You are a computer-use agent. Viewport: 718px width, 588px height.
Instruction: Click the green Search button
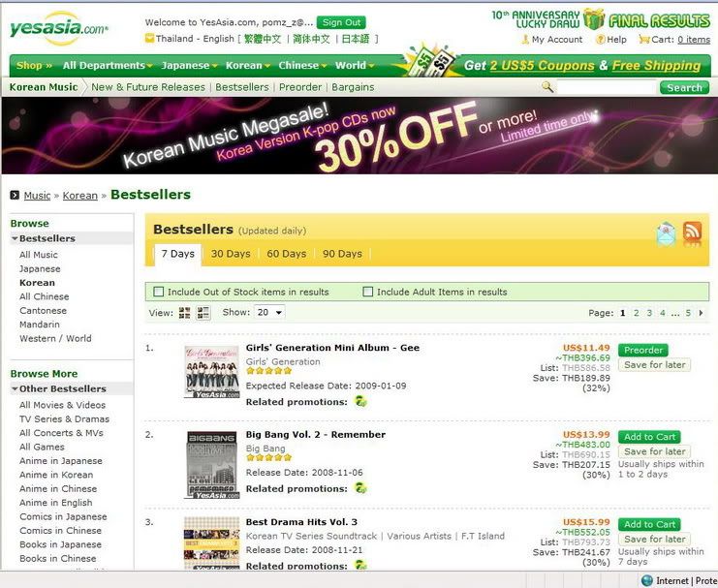pyautogui.click(x=684, y=87)
